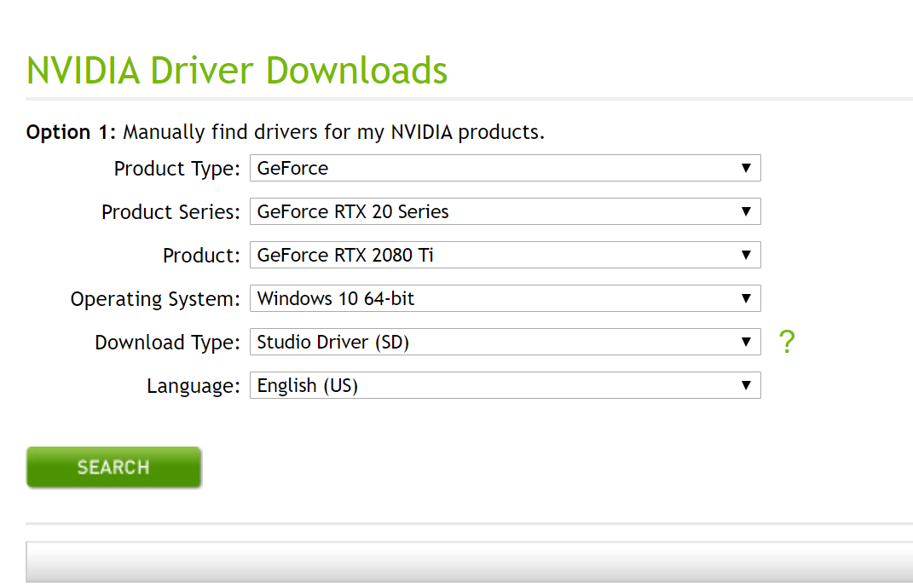Open the Product Series dropdown
The width and height of the screenshot is (913, 588).
[505, 211]
